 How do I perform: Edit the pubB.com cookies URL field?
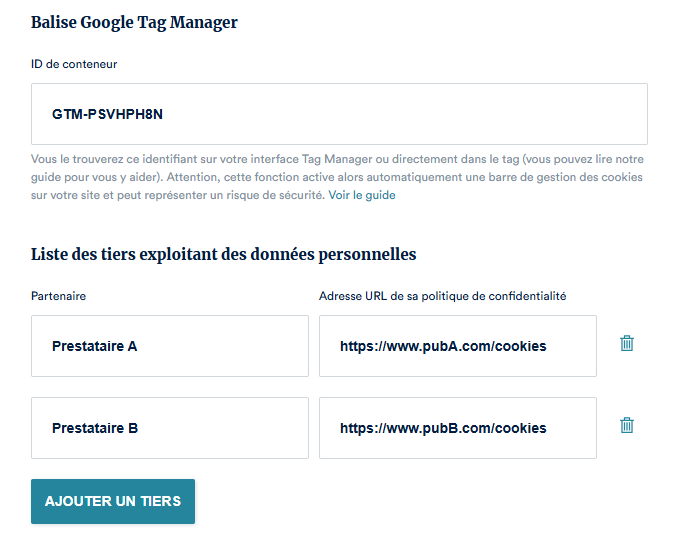click(x=457, y=428)
